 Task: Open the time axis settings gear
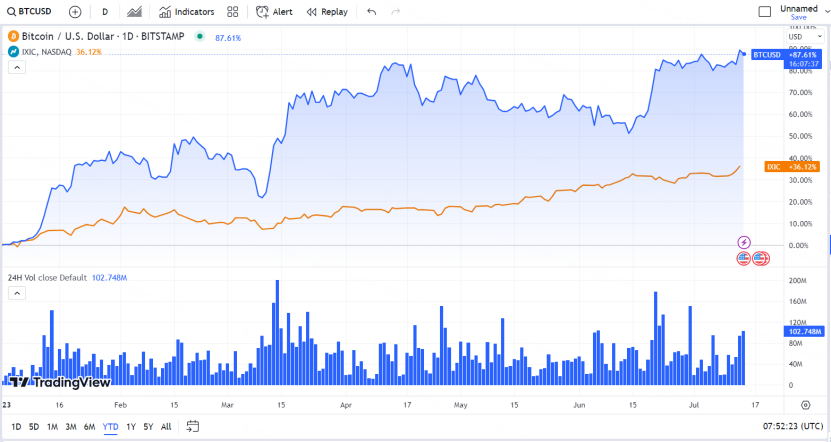pos(806,405)
